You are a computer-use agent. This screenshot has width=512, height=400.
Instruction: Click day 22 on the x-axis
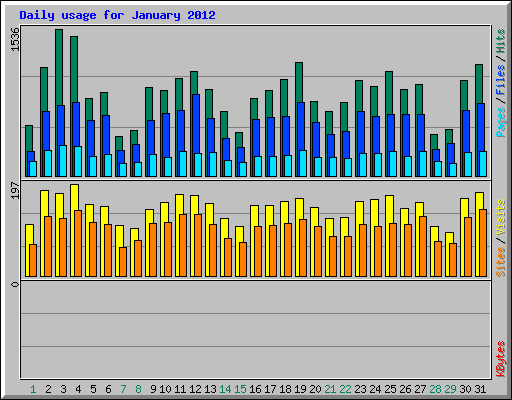point(345,389)
